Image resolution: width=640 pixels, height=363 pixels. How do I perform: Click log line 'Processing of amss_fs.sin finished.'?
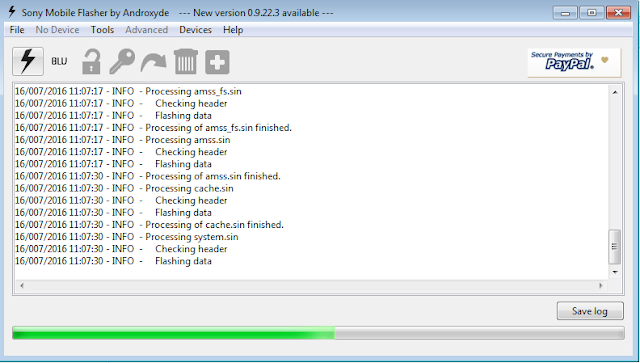153,128
